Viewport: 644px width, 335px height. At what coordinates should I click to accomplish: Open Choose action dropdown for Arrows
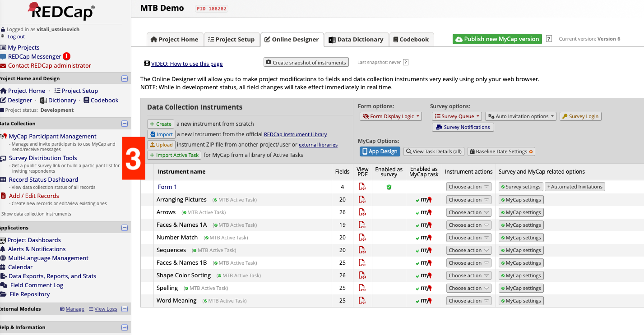(469, 212)
